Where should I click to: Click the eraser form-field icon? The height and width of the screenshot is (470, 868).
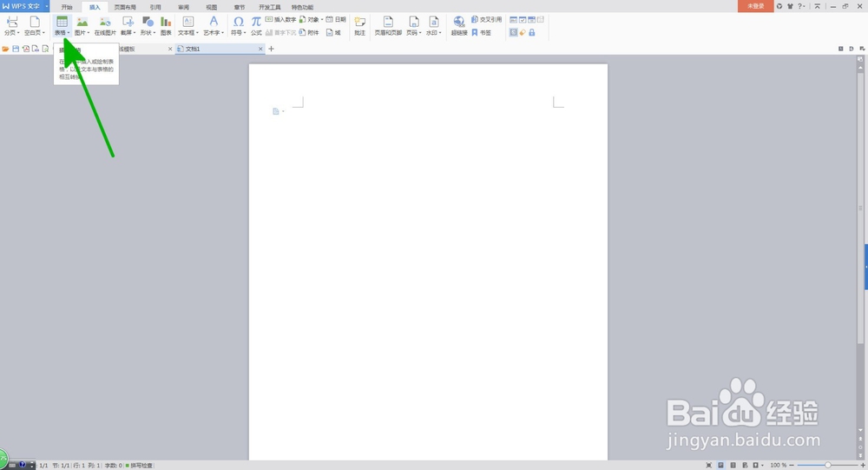tap(523, 33)
